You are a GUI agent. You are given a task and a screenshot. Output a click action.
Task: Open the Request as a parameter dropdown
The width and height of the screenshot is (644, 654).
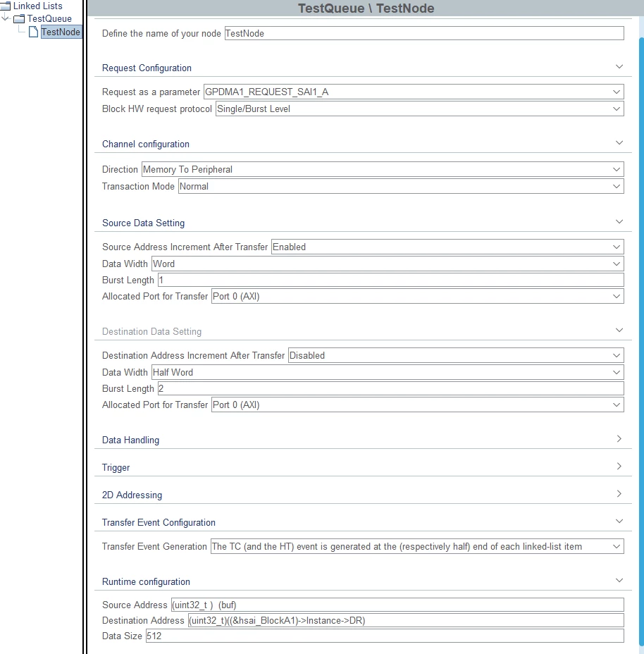click(x=414, y=92)
